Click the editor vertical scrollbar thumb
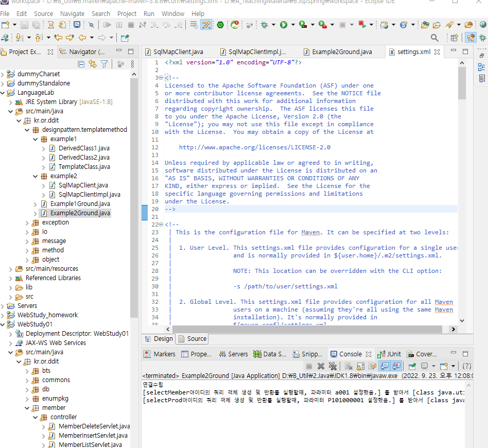The height and width of the screenshot is (448, 488). coord(462,83)
